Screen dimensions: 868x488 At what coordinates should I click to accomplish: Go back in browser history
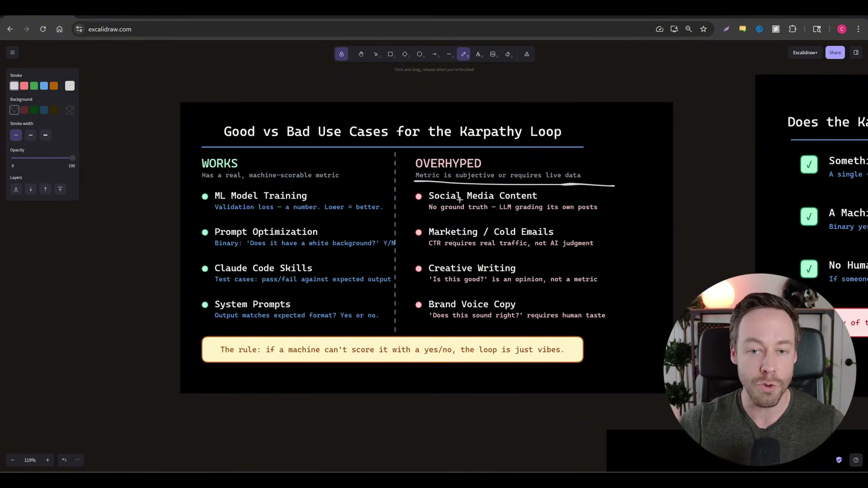click(10, 29)
